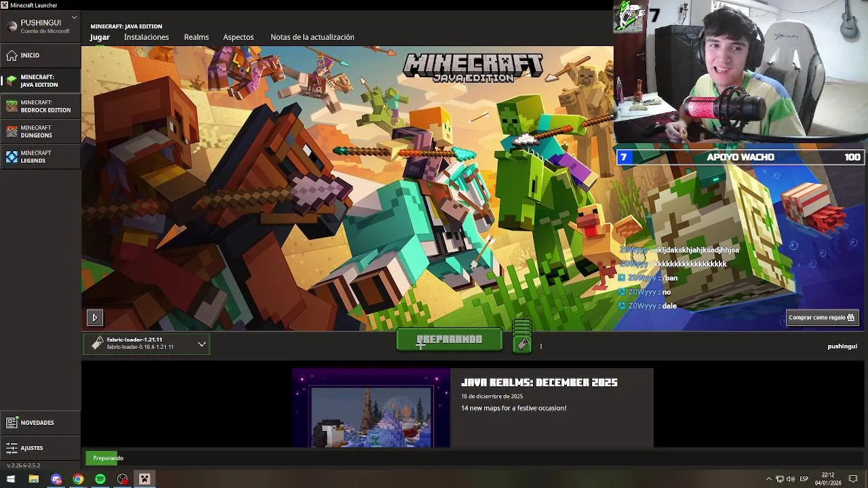This screenshot has width=868, height=488.
Task: Select Minecraft: Bedrock Edition in sidebar
Action: pyautogui.click(x=40, y=106)
